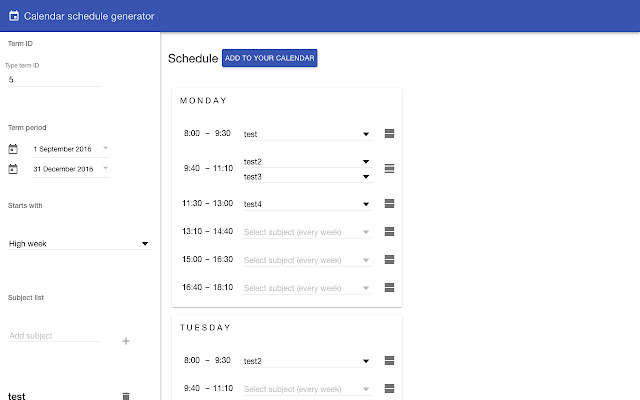Click the Monday 8:00 – 9:30 time label

pyautogui.click(x=207, y=133)
